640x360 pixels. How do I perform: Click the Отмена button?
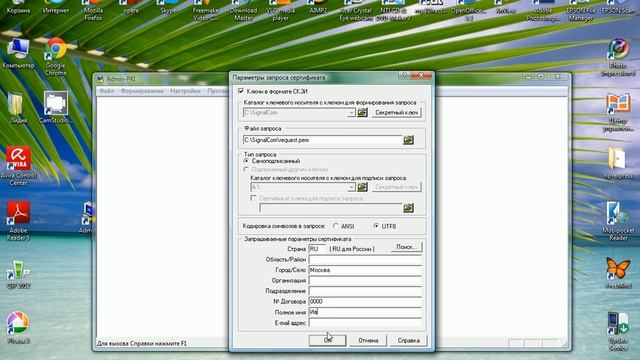pos(368,340)
